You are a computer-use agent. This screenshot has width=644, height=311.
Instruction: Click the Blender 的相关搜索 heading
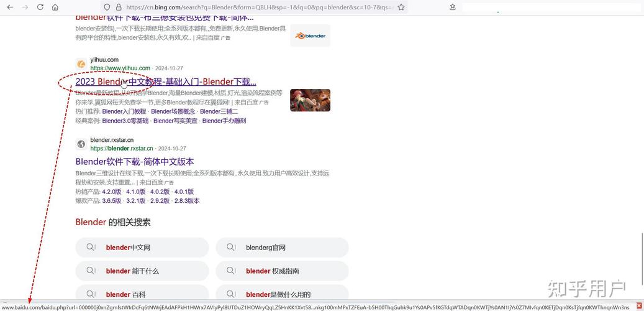(x=113, y=223)
